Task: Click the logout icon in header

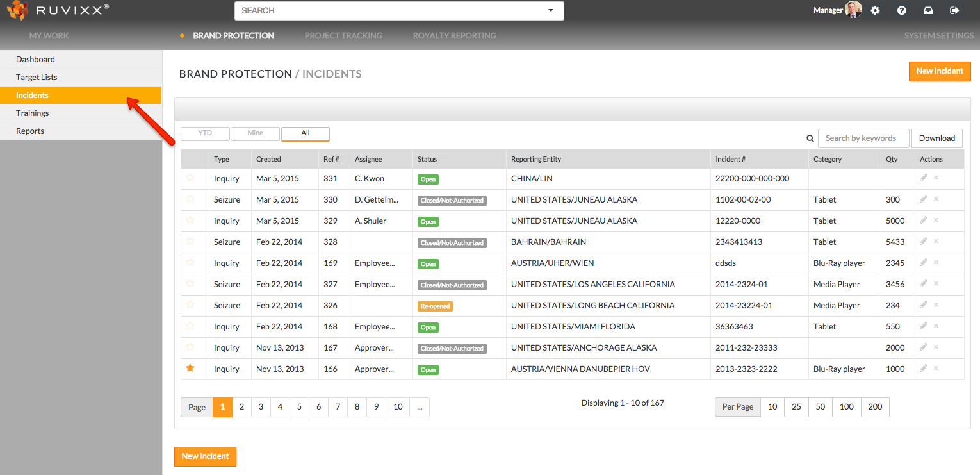Action: point(954,10)
